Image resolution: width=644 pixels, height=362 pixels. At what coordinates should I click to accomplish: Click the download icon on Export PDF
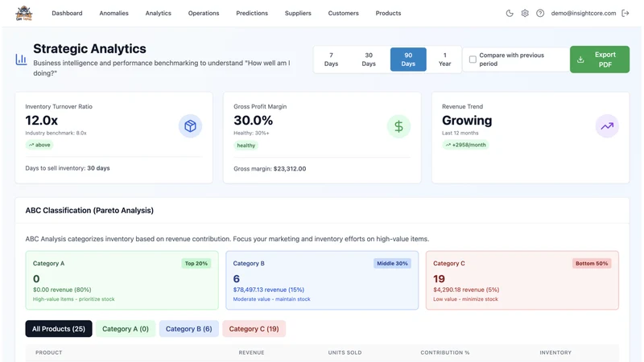(x=580, y=60)
